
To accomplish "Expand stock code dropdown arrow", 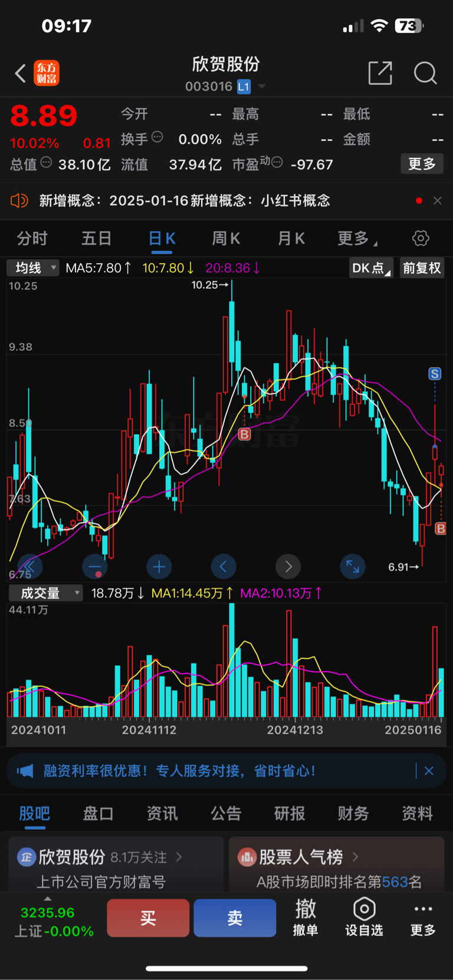I will [x=261, y=87].
